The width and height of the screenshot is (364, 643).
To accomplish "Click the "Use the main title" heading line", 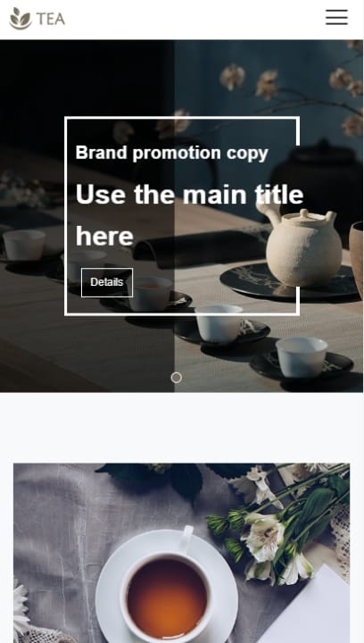I will pos(189,195).
